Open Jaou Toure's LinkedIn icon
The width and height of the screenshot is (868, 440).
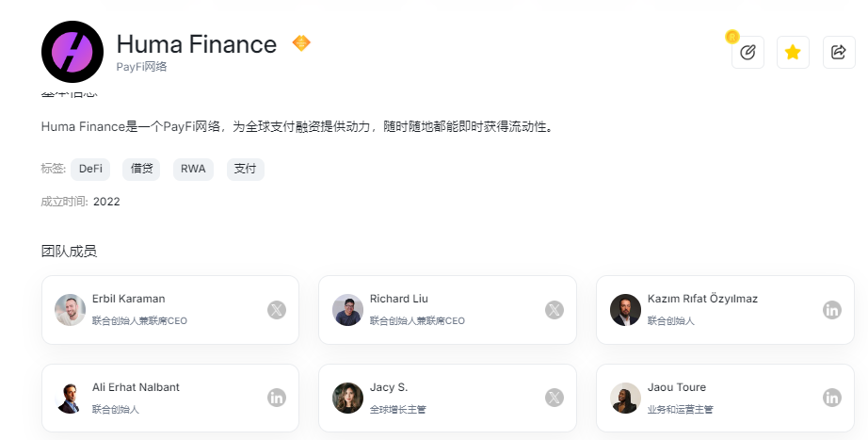(832, 398)
